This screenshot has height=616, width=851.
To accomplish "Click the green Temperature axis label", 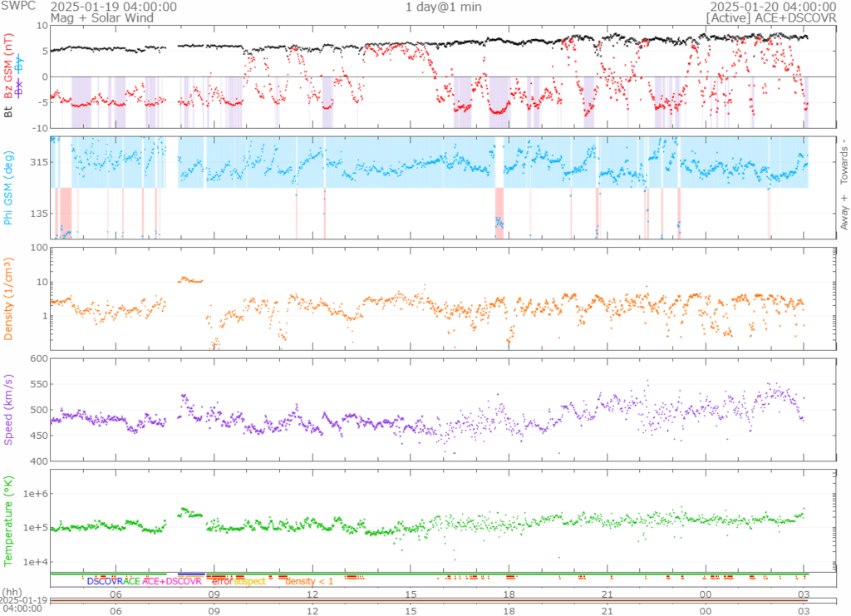I will 9,520.
